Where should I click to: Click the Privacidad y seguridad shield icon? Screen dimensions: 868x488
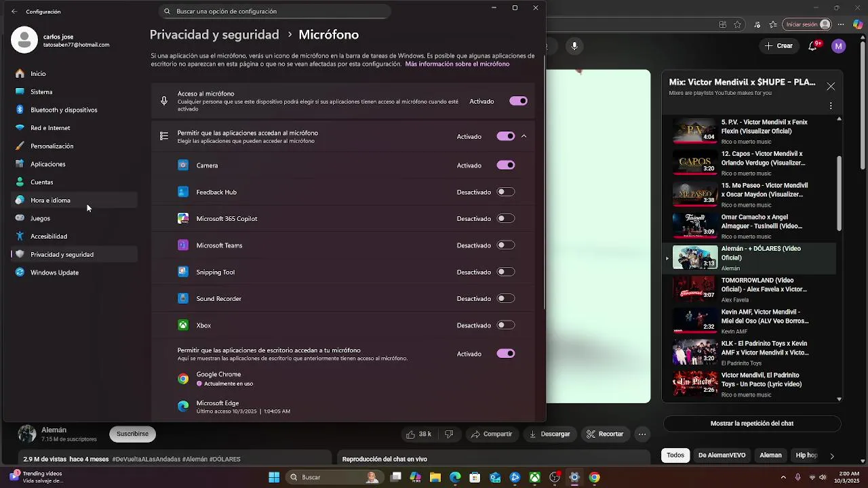[x=20, y=254]
